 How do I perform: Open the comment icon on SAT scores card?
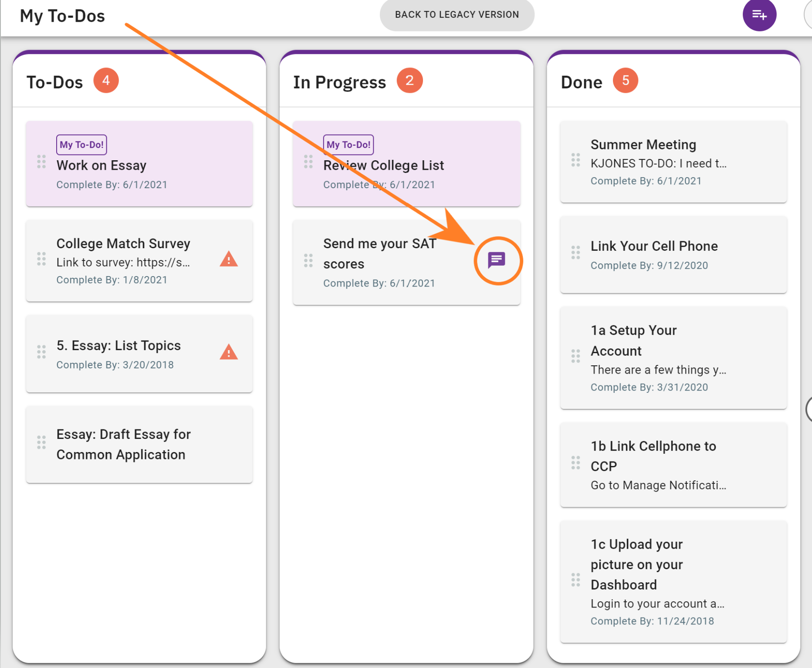(497, 260)
